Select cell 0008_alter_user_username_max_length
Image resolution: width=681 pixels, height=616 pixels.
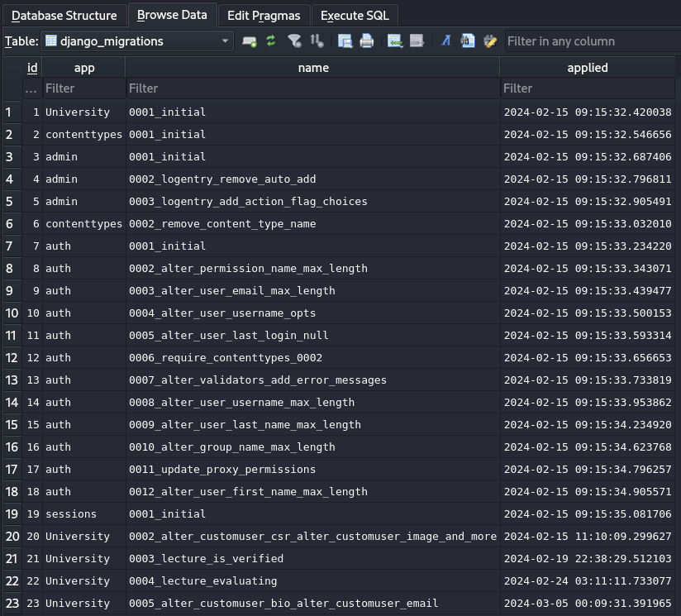[313, 403]
